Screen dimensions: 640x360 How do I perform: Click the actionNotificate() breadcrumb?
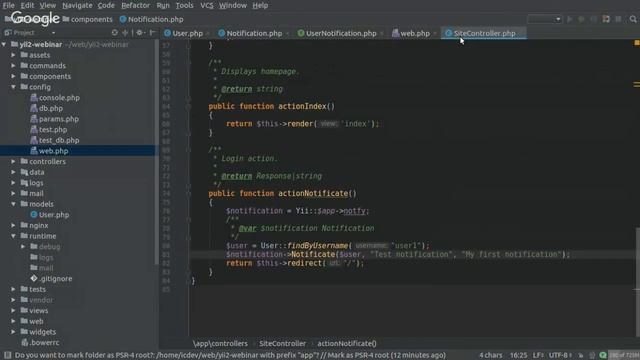point(347,344)
